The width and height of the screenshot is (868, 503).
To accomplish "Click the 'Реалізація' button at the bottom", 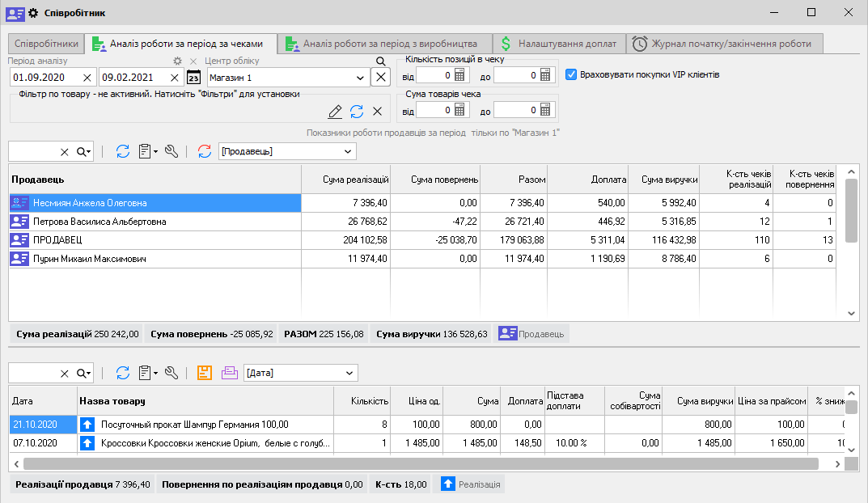I will (471, 484).
